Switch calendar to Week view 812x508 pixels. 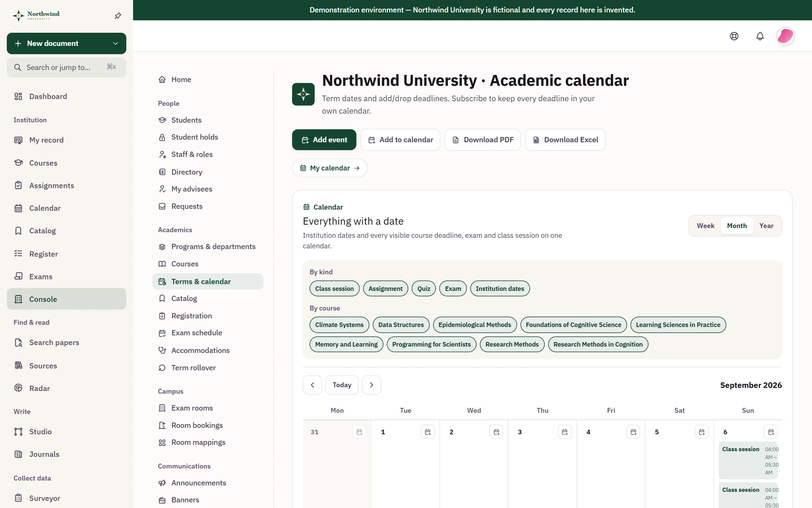[x=706, y=226]
